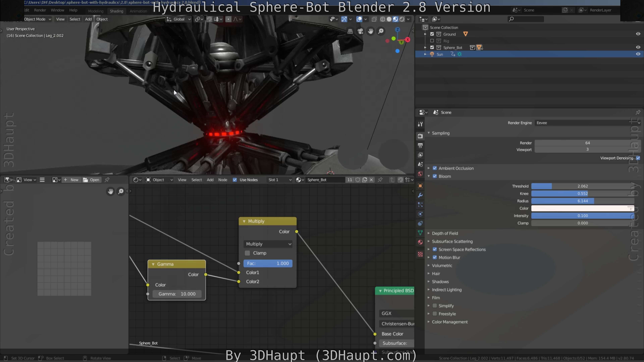The width and height of the screenshot is (644, 362).
Task: Open the Render properties tab icon
Action: (420, 136)
